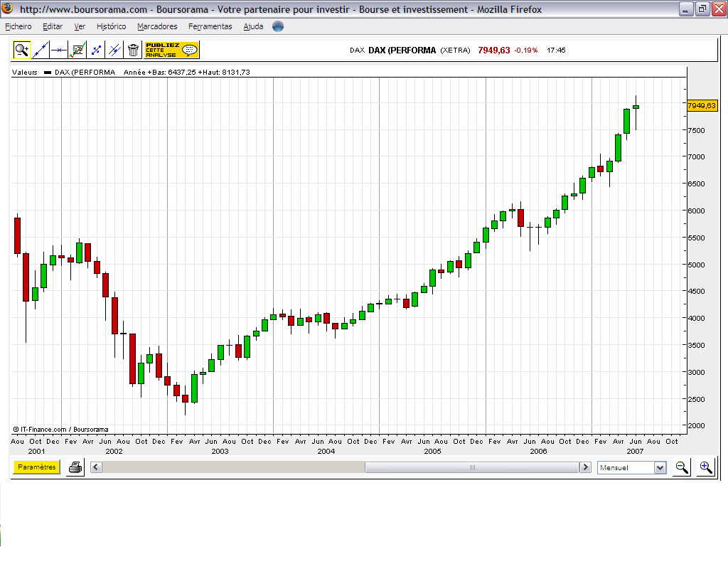Click the Valeurs label
The height and width of the screenshot is (569, 728).
(x=25, y=72)
